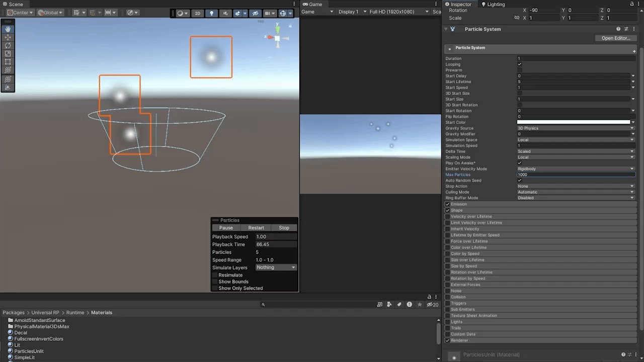Toggle scene lighting lightbulb icon
This screenshot has width=644, height=362.
(x=211, y=13)
